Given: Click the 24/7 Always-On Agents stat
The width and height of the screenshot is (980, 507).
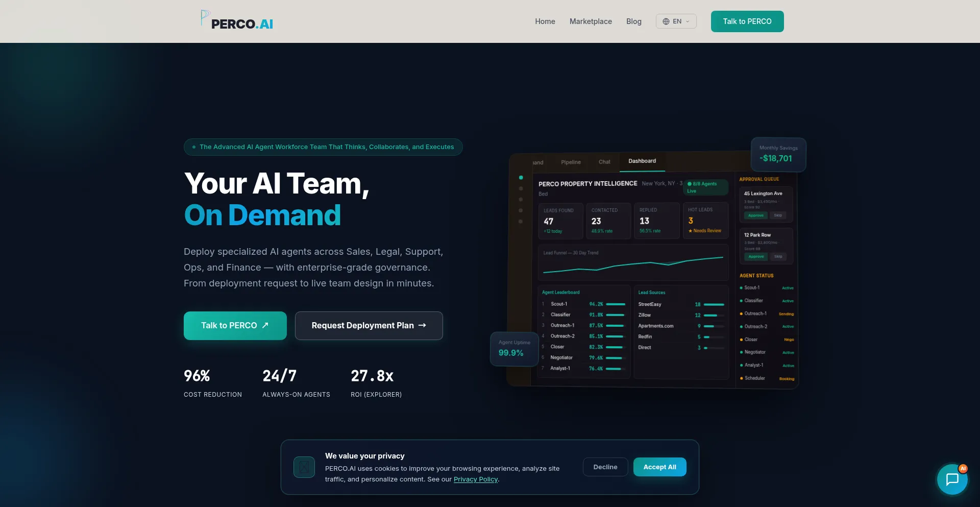Looking at the screenshot, I should (297, 383).
